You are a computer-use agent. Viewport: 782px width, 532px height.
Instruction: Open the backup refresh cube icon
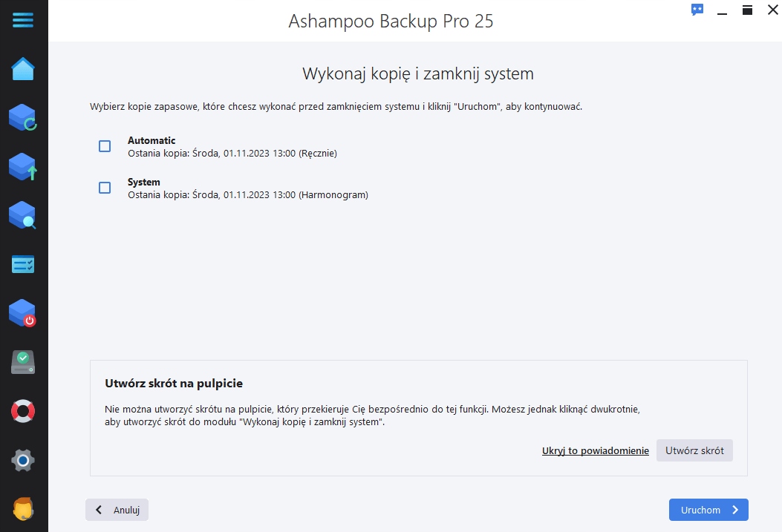click(23, 117)
